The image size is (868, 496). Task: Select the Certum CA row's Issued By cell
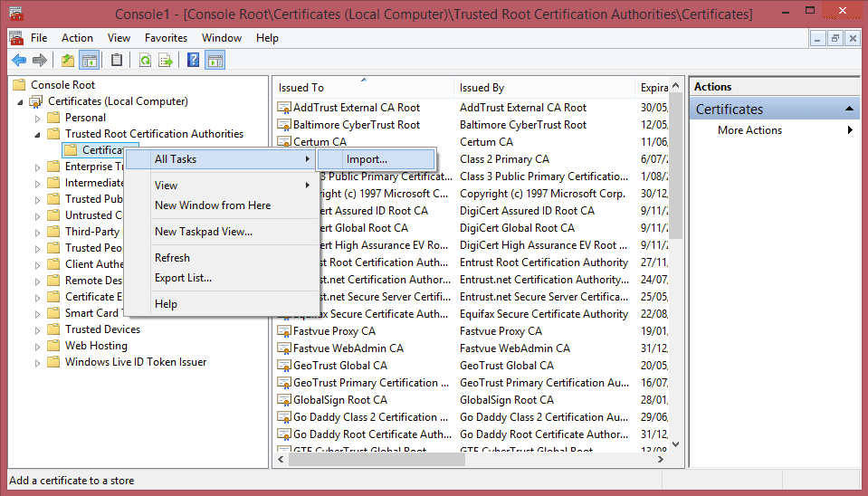pyautogui.click(x=486, y=142)
